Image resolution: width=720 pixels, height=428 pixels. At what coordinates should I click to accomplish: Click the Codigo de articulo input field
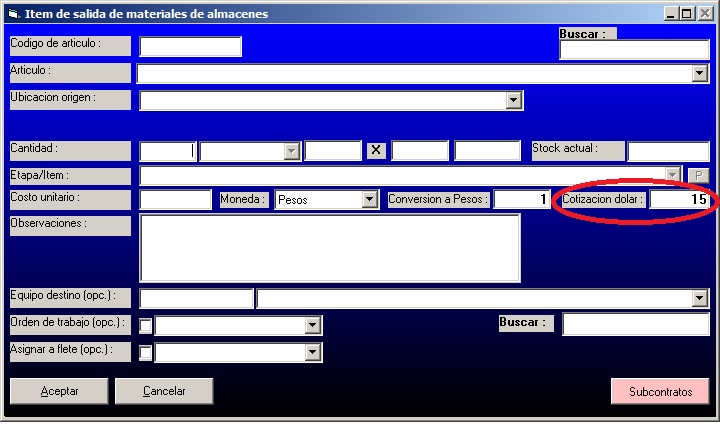coord(190,47)
